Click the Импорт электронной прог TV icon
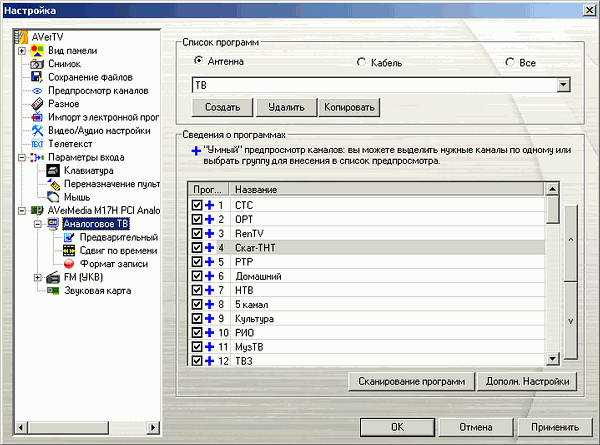 (37, 117)
